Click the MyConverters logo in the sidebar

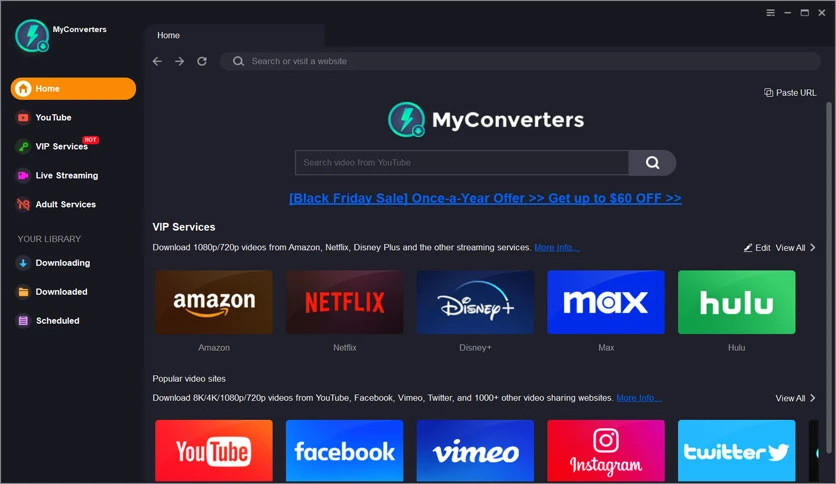pyautogui.click(x=32, y=36)
